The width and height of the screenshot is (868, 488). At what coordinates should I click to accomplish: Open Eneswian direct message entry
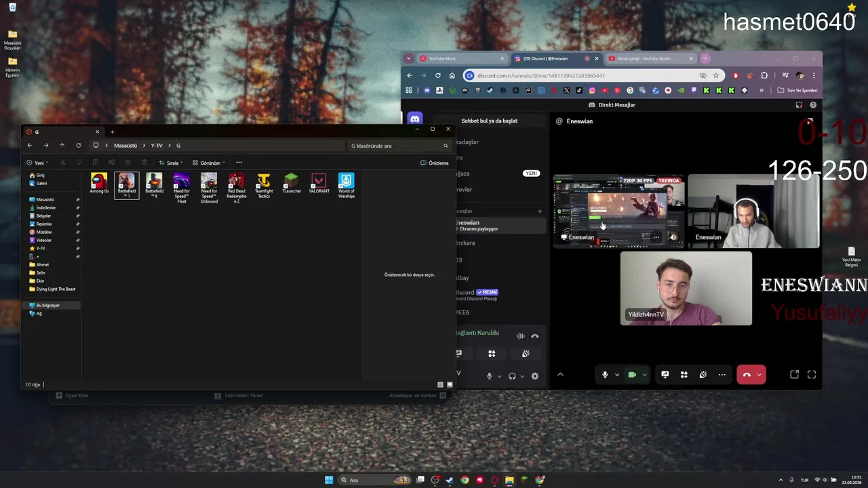tap(500, 226)
